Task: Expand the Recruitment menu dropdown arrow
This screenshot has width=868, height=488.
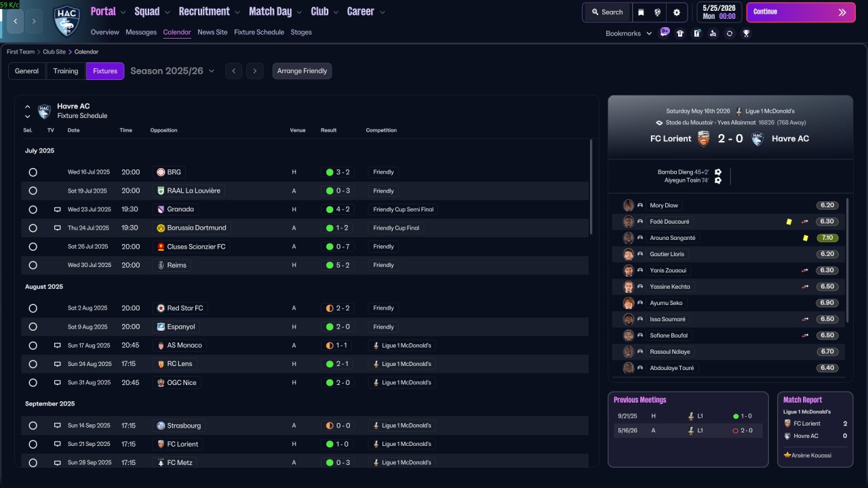Action: click(x=237, y=12)
